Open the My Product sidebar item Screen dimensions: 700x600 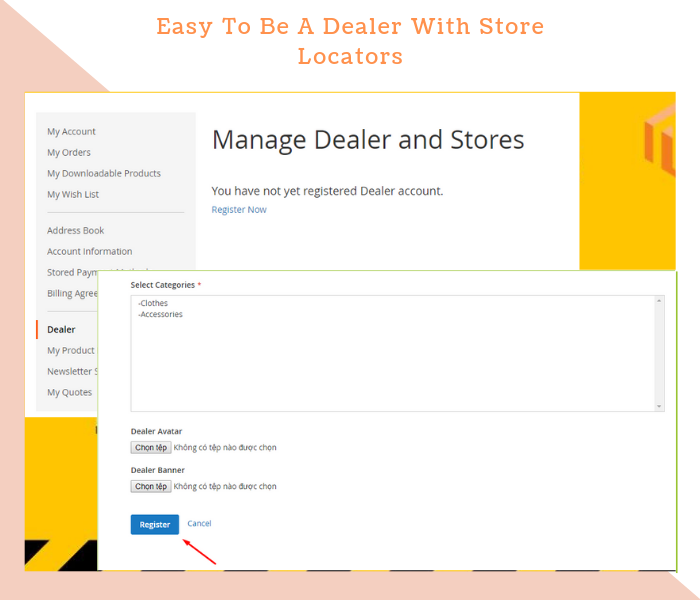point(71,351)
